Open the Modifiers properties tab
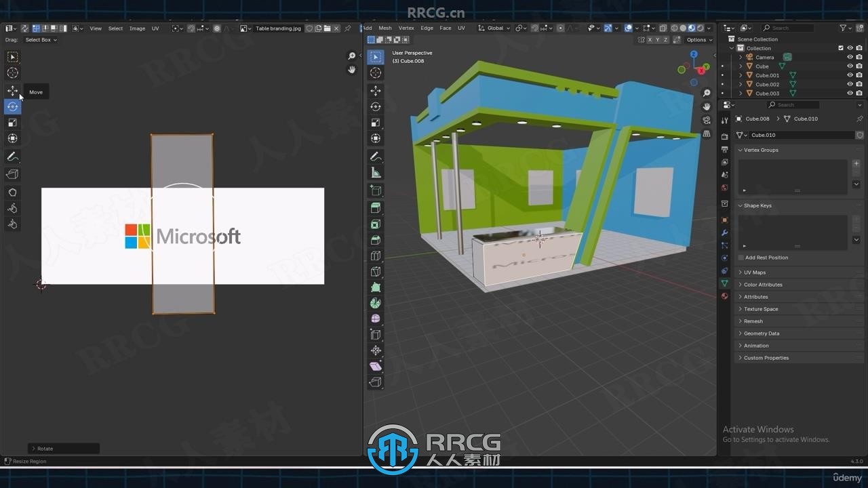Viewport: 868px width, 488px height. pyautogui.click(x=724, y=232)
